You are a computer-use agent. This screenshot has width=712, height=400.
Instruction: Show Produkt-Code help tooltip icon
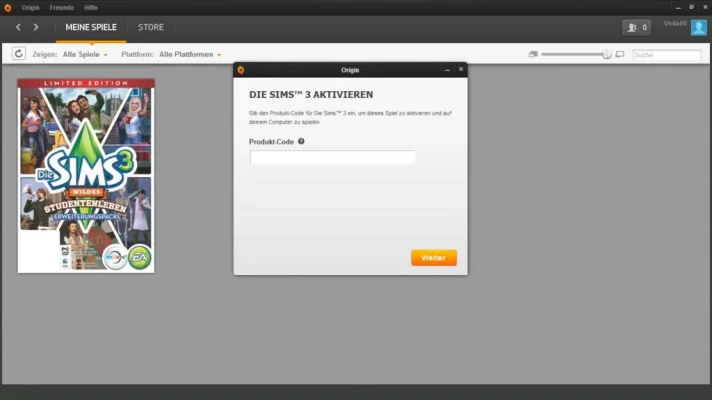click(301, 141)
